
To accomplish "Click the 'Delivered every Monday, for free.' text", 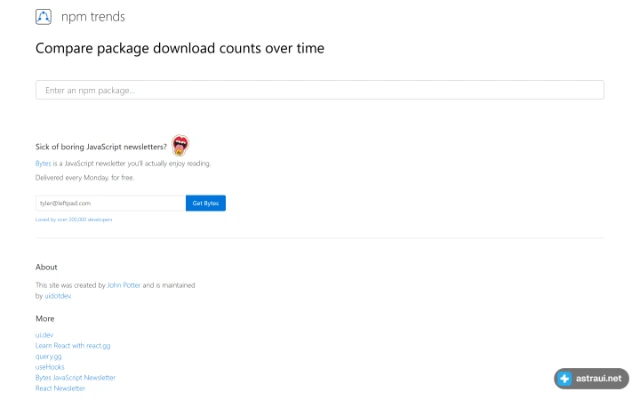I will point(84,178).
